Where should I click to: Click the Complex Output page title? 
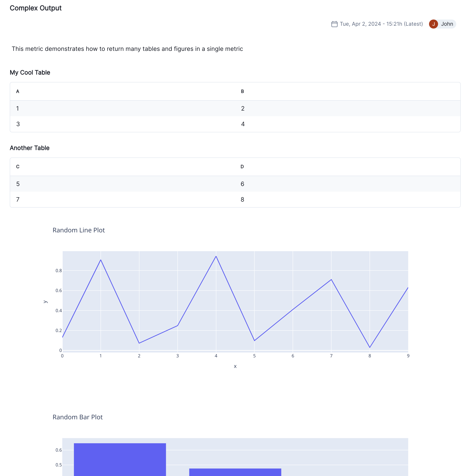tap(36, 8)
